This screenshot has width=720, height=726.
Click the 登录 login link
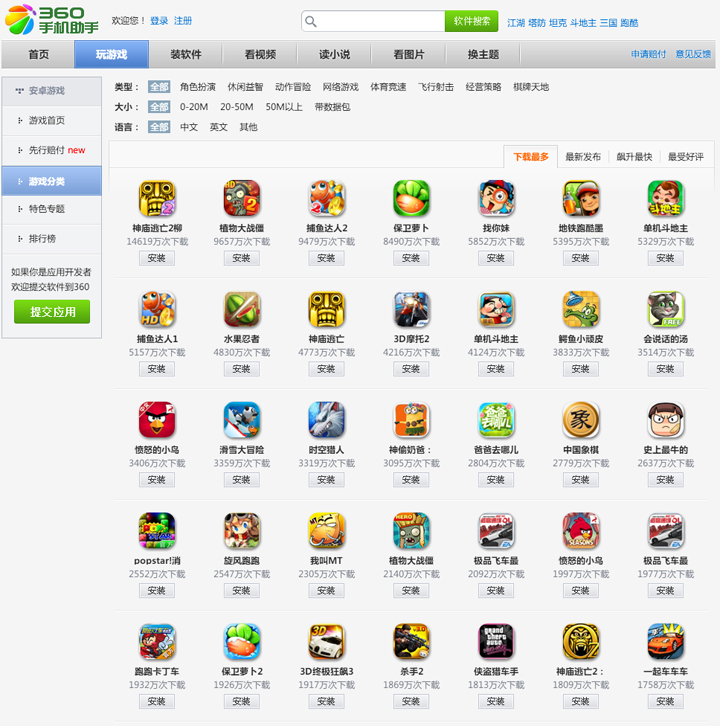tap(159, 21)
